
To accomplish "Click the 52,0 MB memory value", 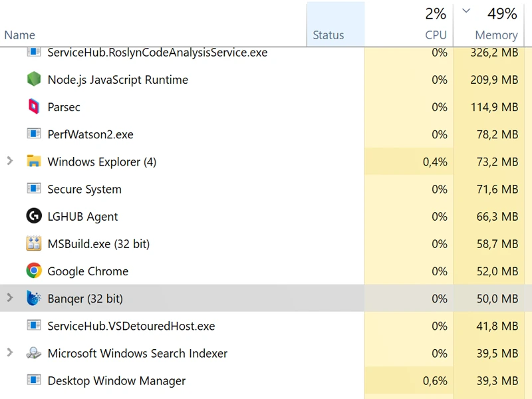I will (497, 271).
